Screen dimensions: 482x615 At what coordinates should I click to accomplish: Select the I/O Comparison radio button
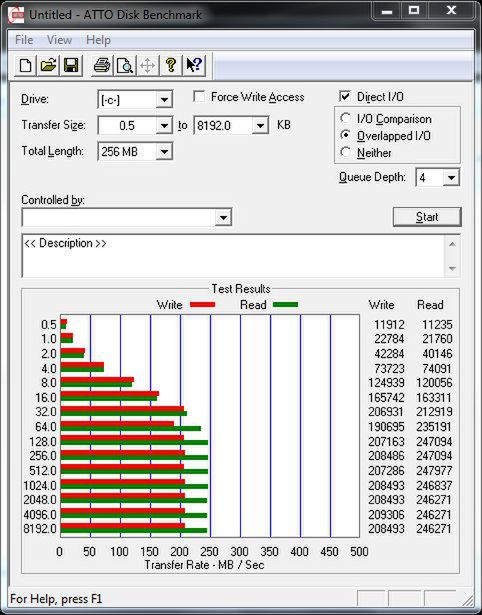pyautogui.click(x=346, y=118)
